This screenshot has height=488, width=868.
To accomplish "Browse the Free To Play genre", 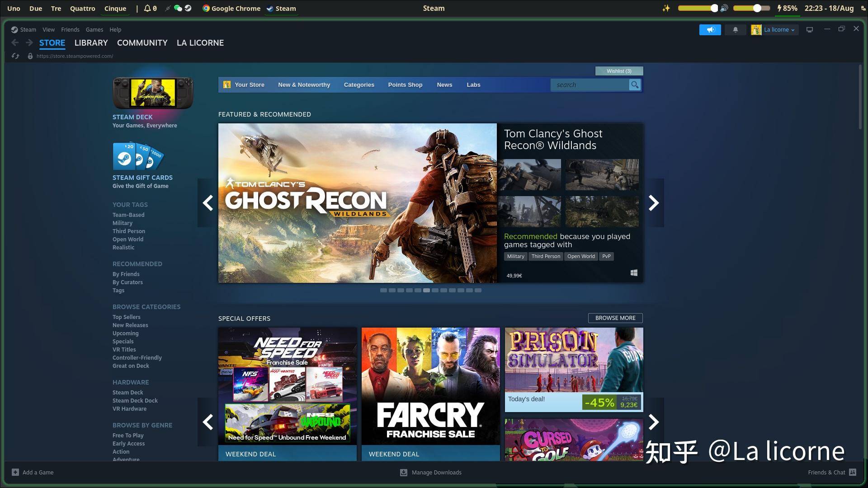I will pyautogui.click(x=128, y=436).
